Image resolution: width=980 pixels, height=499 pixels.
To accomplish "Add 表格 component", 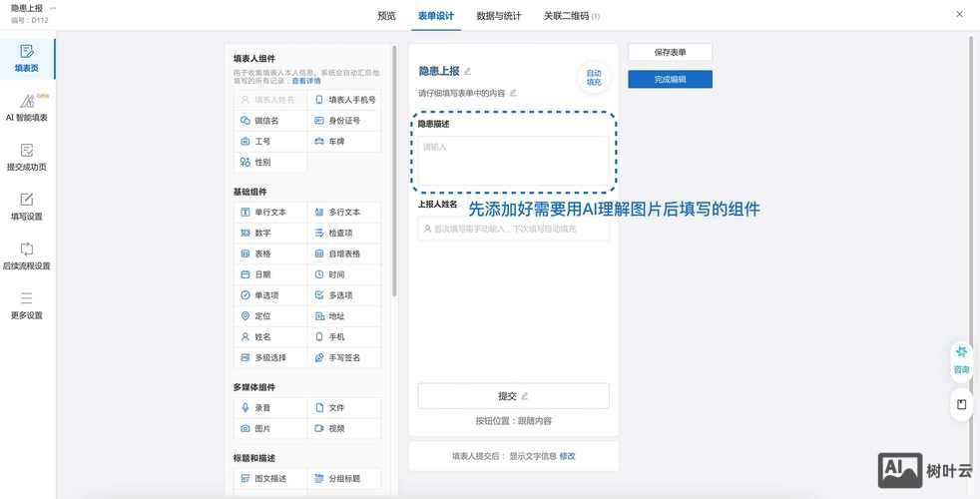I will tap(270, 253).
